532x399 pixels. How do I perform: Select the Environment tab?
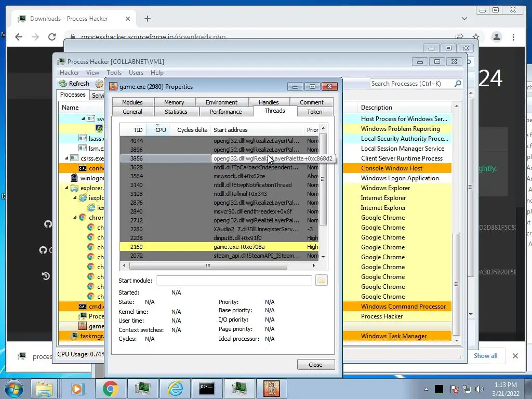[221, 102]
